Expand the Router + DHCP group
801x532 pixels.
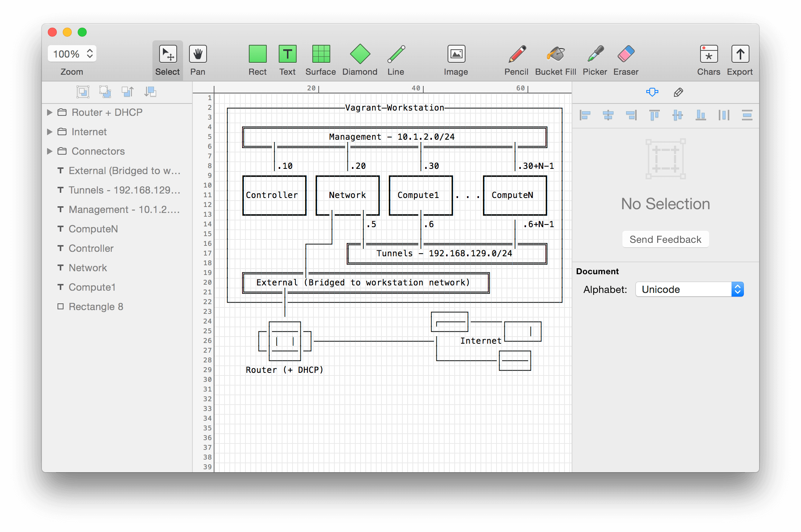point(50,112)
